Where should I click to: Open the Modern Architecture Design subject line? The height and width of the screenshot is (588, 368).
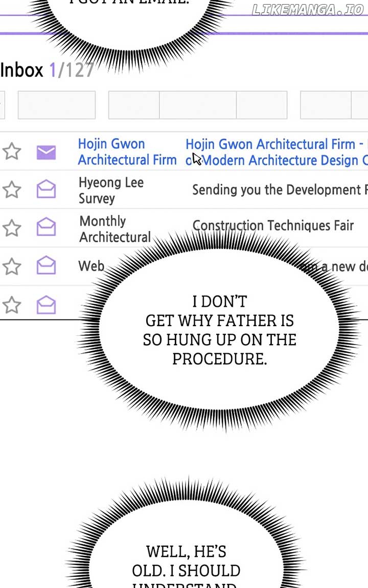276,152
